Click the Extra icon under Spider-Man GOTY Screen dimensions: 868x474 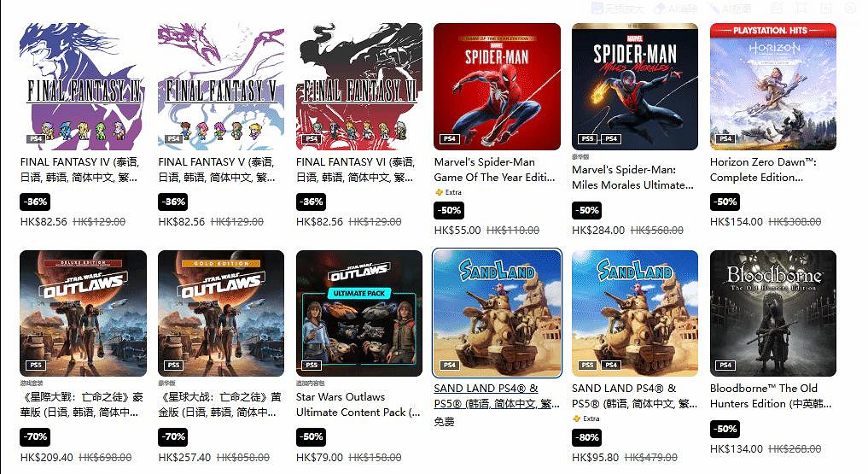click(x=439, y=192)
